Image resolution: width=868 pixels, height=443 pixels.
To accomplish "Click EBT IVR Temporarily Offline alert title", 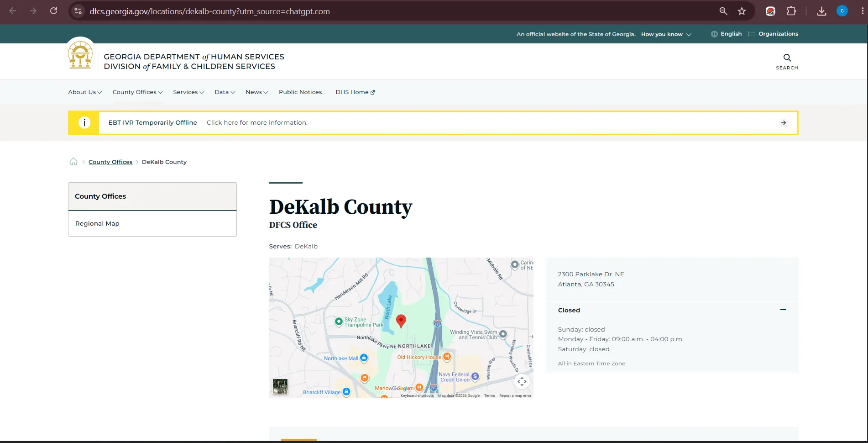I will (x=152, y=122).
